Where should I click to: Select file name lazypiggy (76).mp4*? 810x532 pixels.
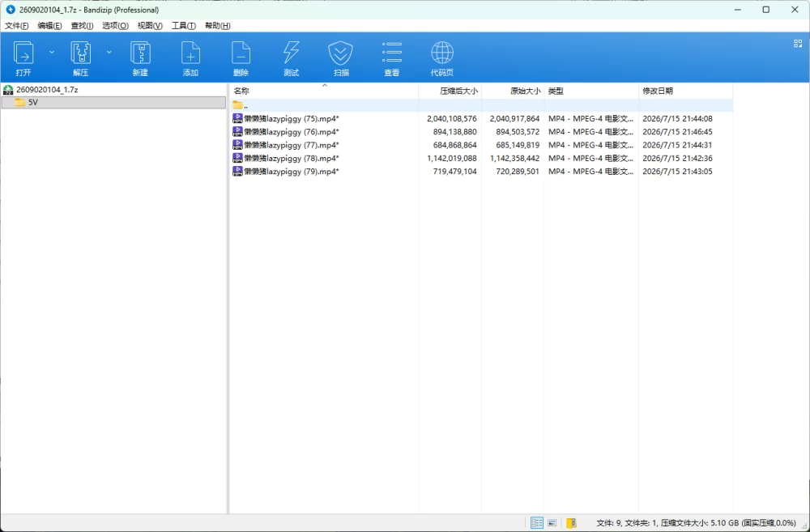click(292, 132)
